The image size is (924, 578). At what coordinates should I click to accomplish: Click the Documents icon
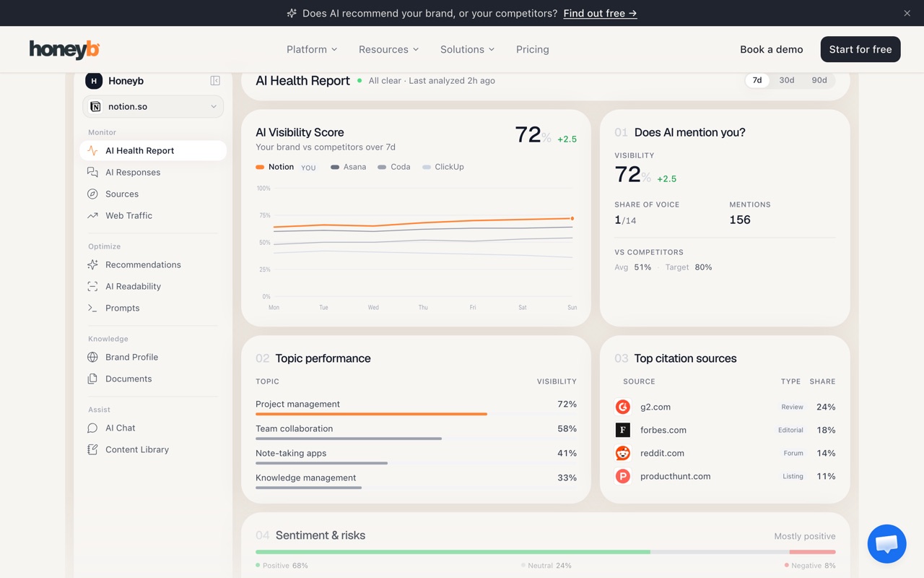92,379
